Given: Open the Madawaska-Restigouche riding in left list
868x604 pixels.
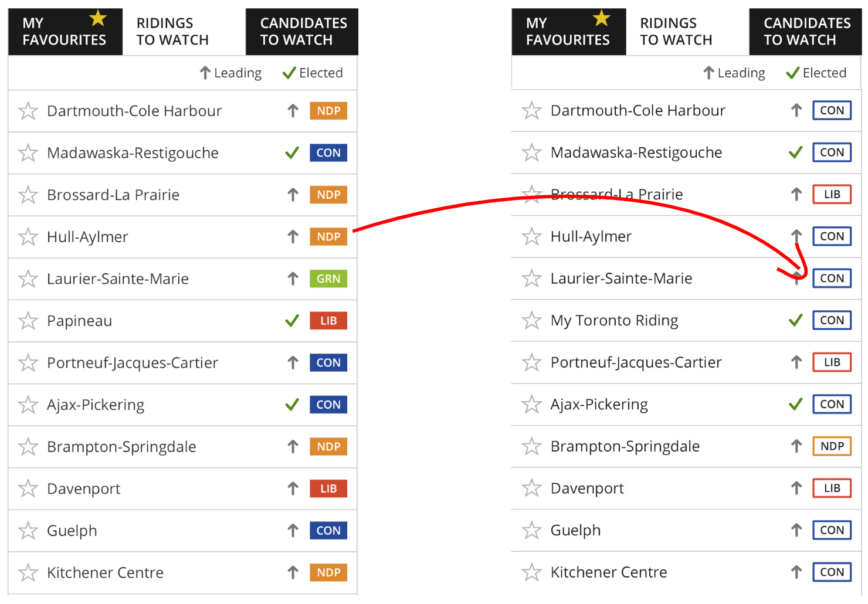Looking at the screenshot, I should click(x=133, y=153).
